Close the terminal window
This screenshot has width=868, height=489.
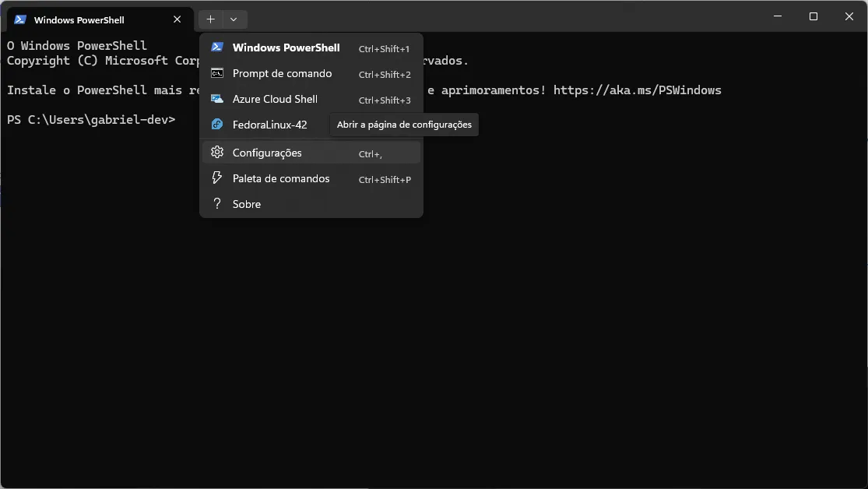click(x=849, y=16)
